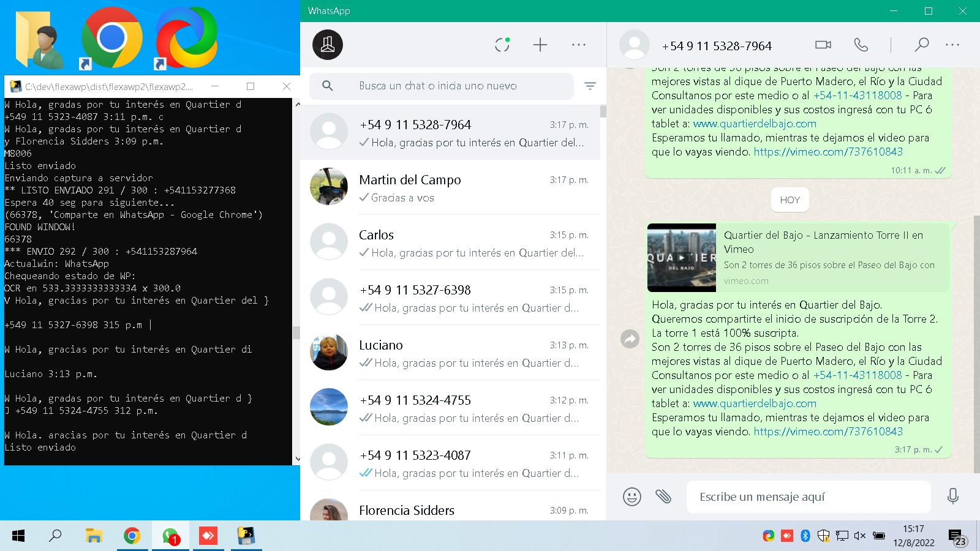Open chat with +54 9 11 5327-6398
Screen dimensions: 980x551
pyautogui.click(x=450, y=298)
